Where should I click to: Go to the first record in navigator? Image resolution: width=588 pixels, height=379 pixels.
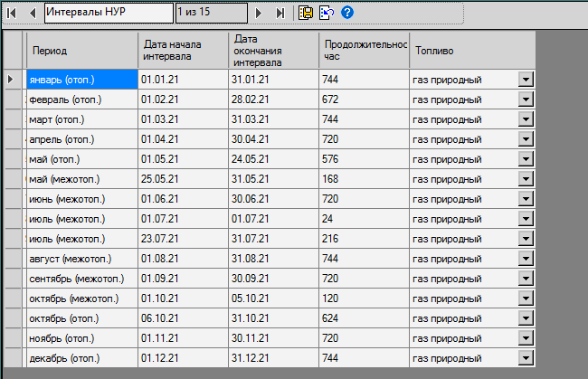[x=12, y=13]
